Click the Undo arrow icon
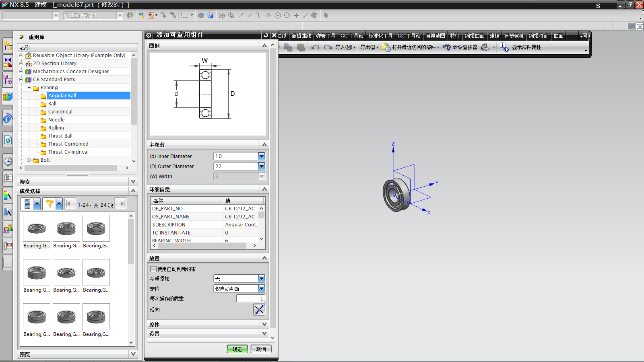644x362 pixels. click(x=315, y=47)
